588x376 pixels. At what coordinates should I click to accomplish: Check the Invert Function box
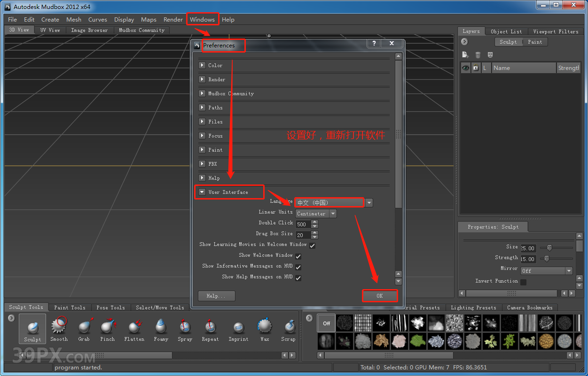click(524, 281)
